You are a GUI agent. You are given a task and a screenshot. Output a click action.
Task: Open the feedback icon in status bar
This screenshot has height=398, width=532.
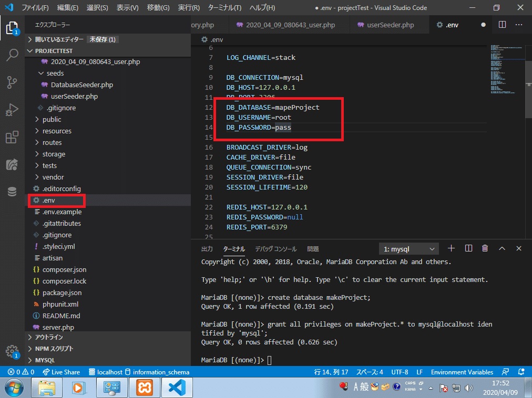pos(505,372)
